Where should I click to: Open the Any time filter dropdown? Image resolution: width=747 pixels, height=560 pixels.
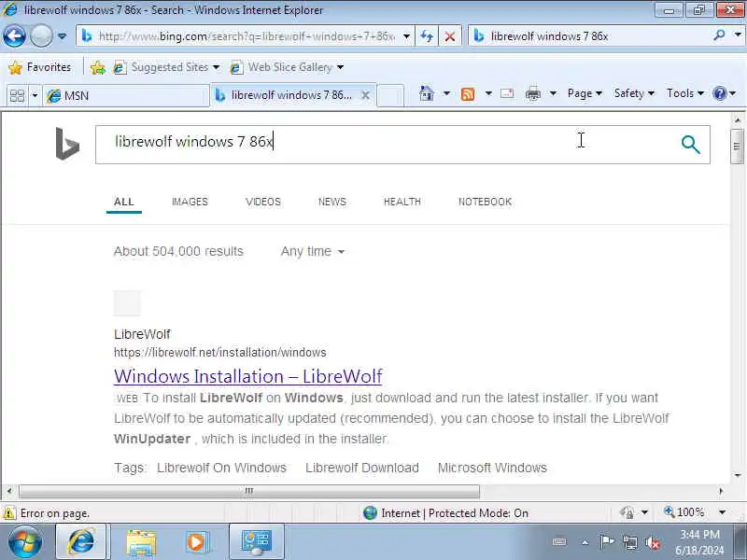pyautogui.click(x=313, y=251)
